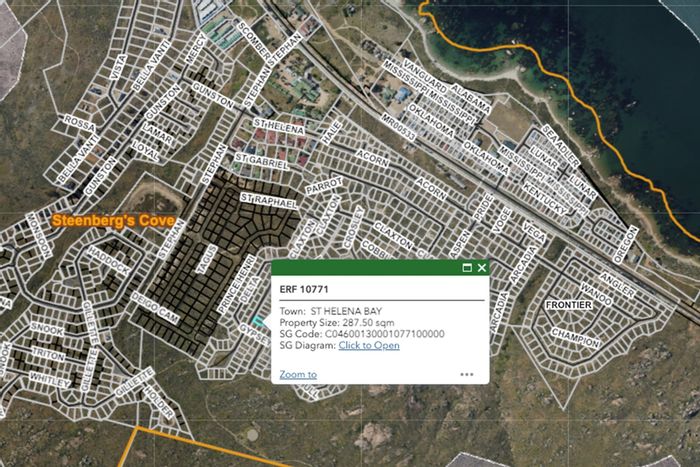Click the CHAMPION street label

coord(576,333)
